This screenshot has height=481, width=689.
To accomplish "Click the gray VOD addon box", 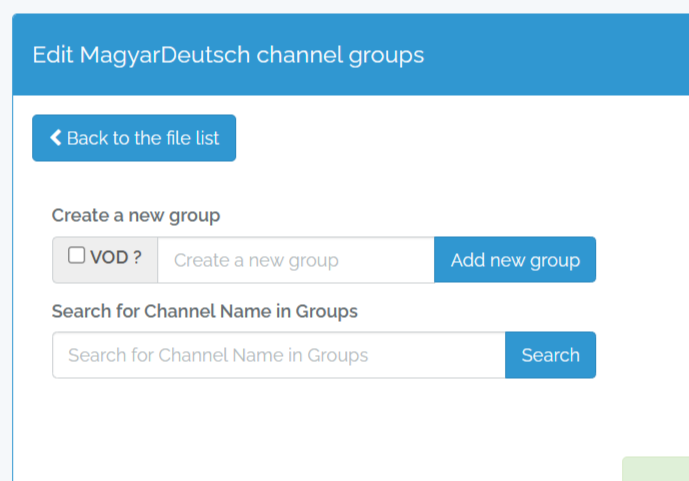I will pos(105,260).
